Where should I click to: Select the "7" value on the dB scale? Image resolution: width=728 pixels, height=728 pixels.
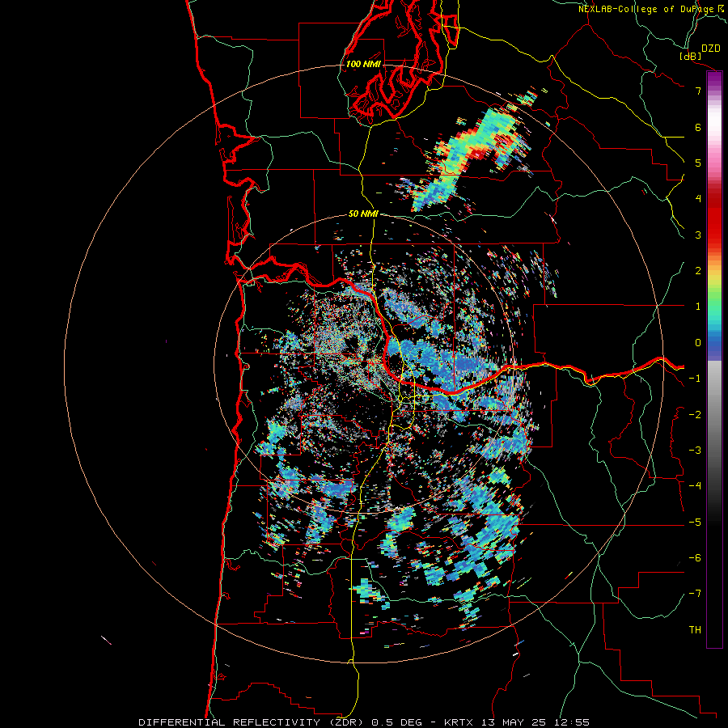click(698, 91)
